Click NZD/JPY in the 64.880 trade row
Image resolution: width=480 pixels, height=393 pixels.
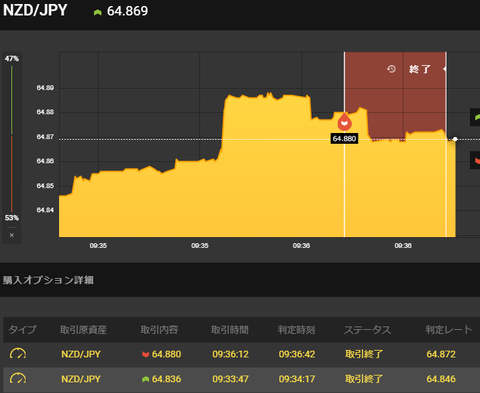tap(81, 354)
